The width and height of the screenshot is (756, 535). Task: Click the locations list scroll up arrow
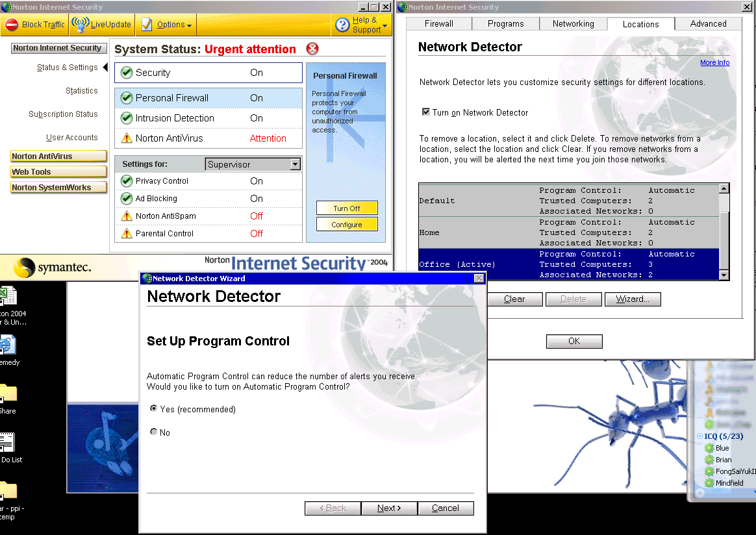(x=724, y=188)
